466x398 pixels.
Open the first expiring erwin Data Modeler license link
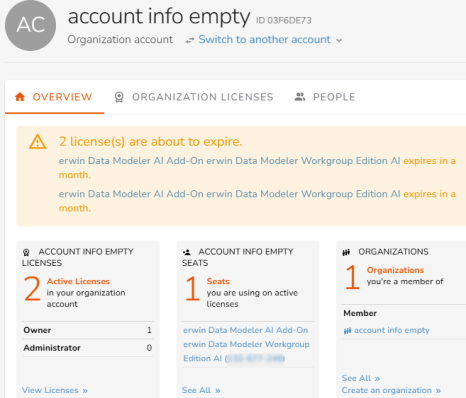(229, 161)
